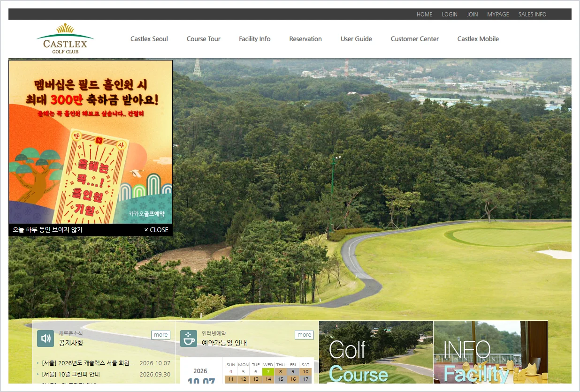
Task: Click date 2026.10.07 of first notice
Action: pyautogui.click(x=155, y=363)
